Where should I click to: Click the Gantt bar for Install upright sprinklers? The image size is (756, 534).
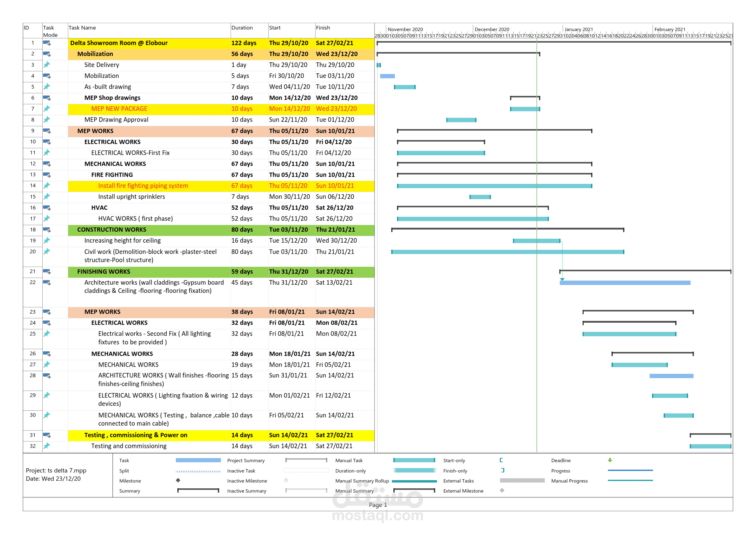pyautogui.click(x=480, y=197)
